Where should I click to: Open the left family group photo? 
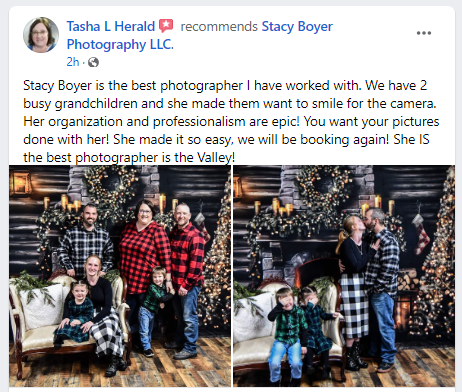click(x=120, y=276)
